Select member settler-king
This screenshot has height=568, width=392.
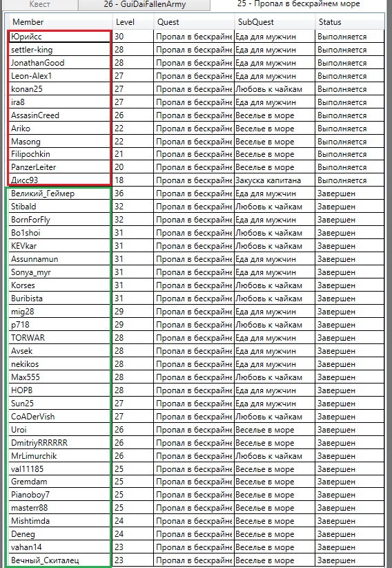click(59, 50)
